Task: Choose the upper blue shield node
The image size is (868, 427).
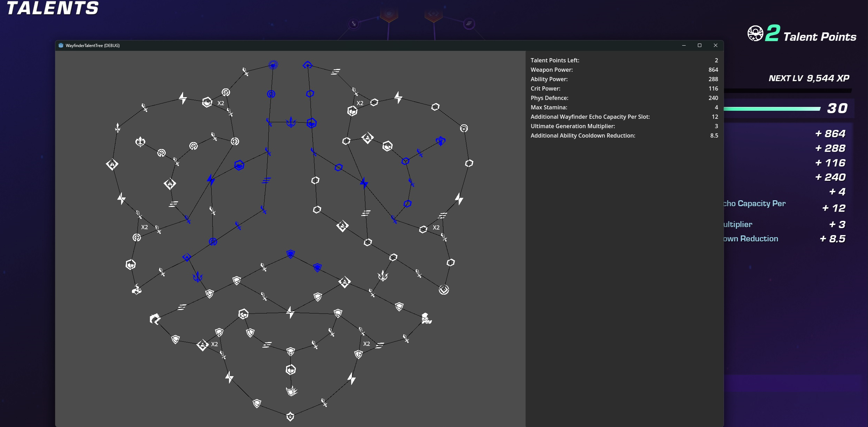Action: coord(291,254)
